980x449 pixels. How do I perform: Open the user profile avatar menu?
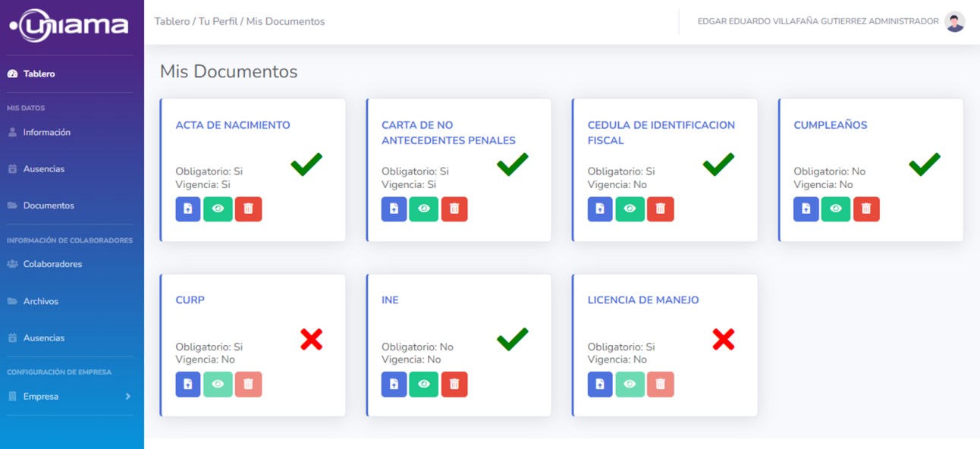[955, 22]
